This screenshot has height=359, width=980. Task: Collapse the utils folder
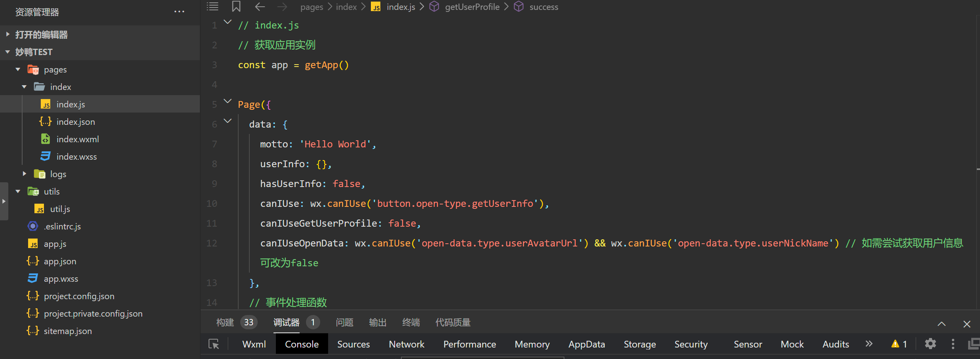click(18, 191)
